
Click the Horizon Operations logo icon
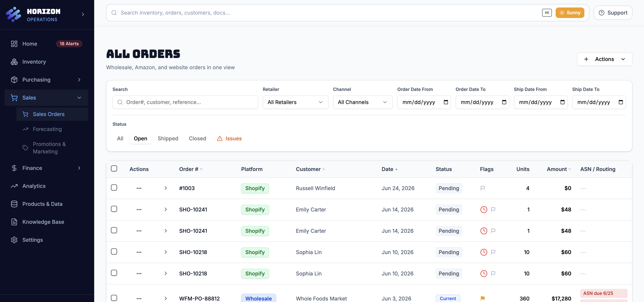(14, 14)
